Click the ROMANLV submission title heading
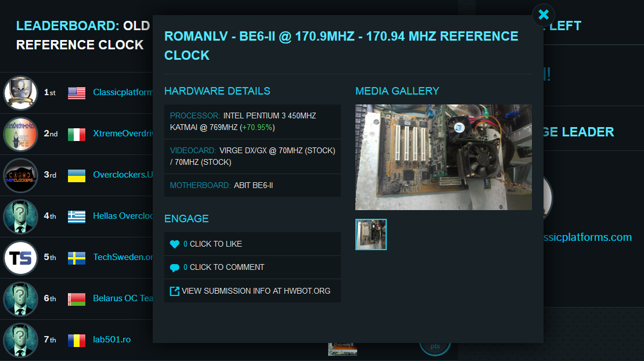Screen dimensions: 644x361 click(x=341, y=46)
